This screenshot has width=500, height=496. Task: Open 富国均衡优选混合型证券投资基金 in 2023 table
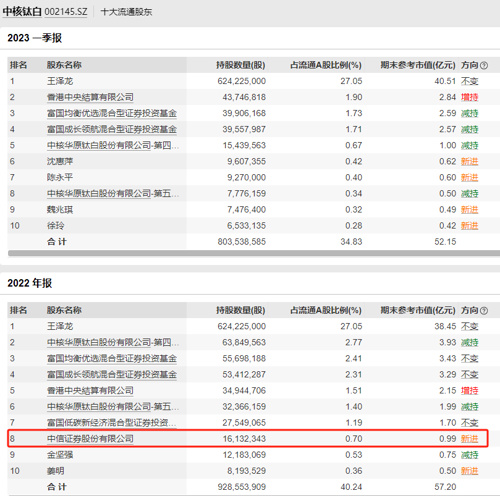pyautogui.click(x=112, y=113)
